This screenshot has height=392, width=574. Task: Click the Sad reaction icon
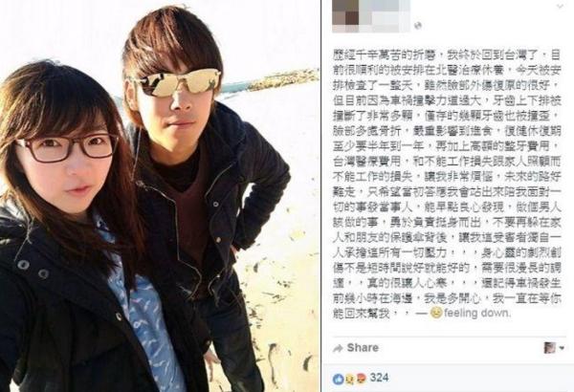(x=349, y=380)
